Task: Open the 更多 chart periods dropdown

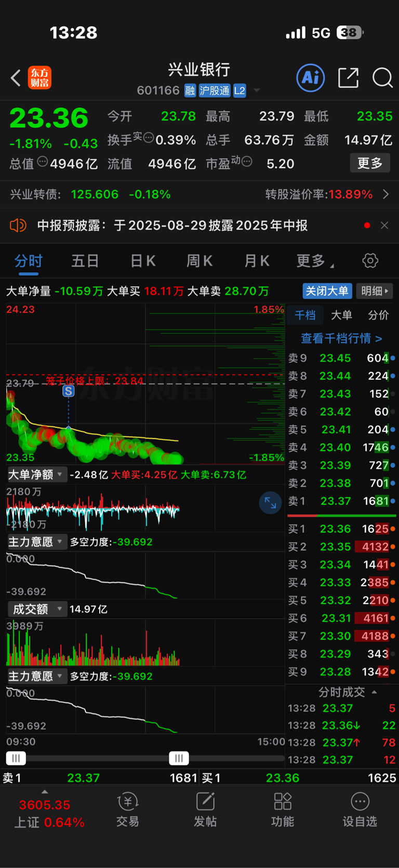Action: point(315,261)
